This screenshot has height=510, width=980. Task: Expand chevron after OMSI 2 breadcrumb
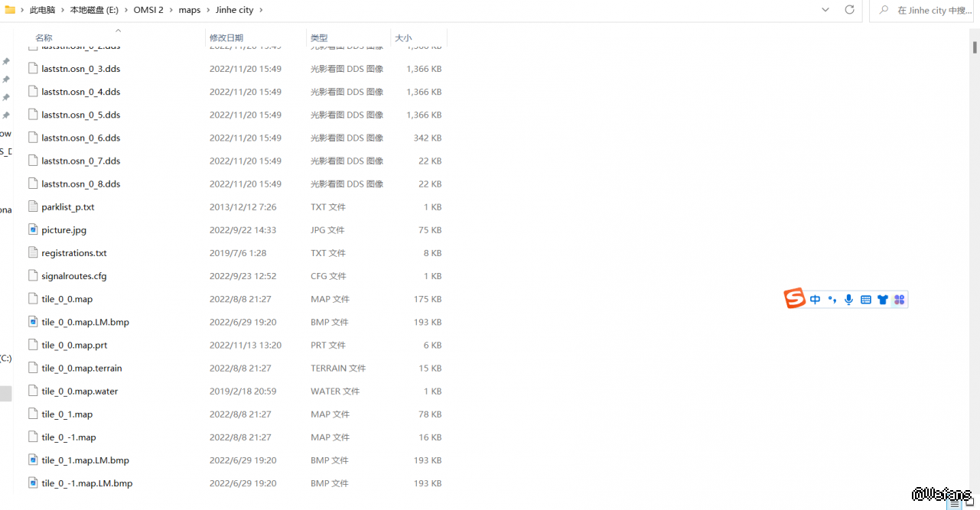tap(171, 10)
